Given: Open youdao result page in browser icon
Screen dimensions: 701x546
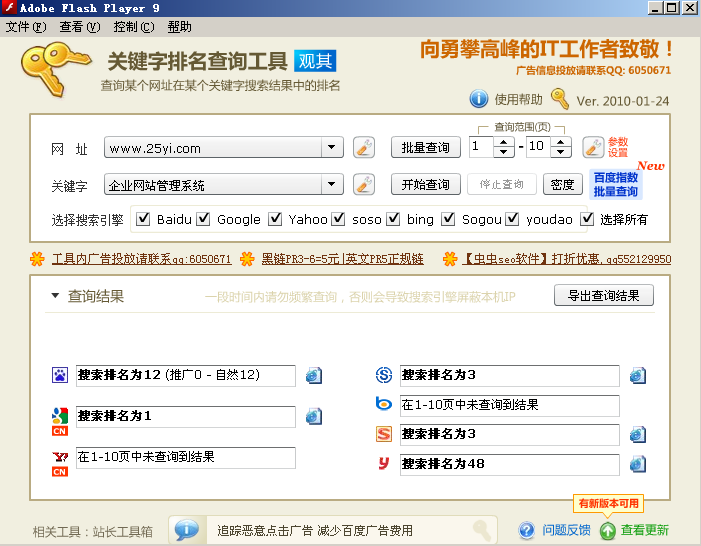Looking at the screenshot, I should [x=638, y=464].
